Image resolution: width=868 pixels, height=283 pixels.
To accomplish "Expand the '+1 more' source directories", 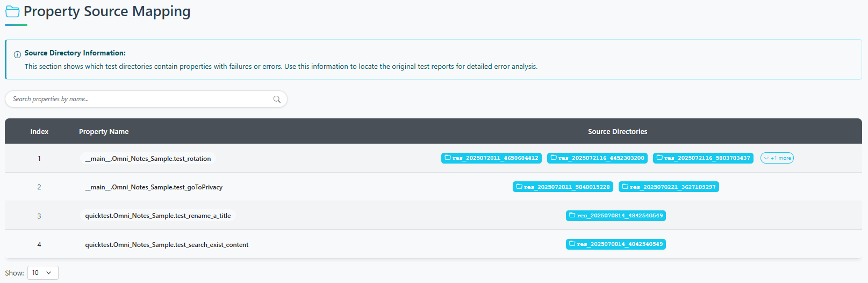I will 777,158.
